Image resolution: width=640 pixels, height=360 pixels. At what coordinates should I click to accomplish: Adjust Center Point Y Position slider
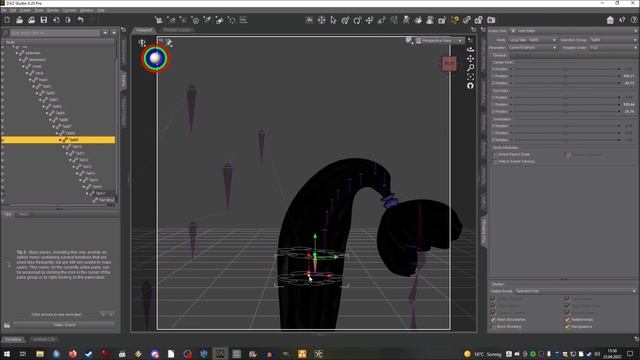click(566, 76)
